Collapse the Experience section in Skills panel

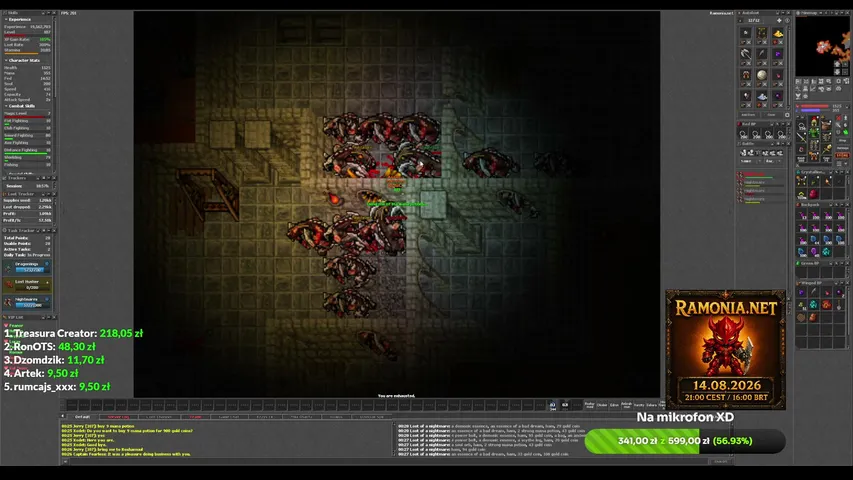[6, 20]
